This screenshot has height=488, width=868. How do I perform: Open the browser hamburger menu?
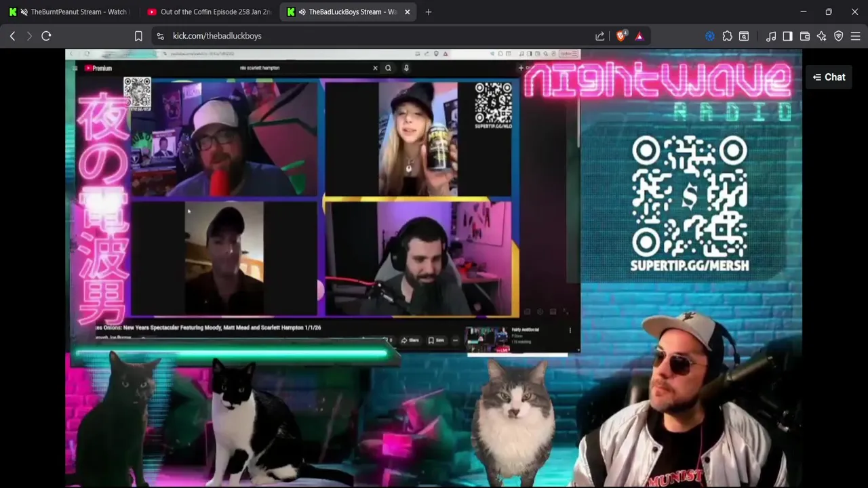856,36
